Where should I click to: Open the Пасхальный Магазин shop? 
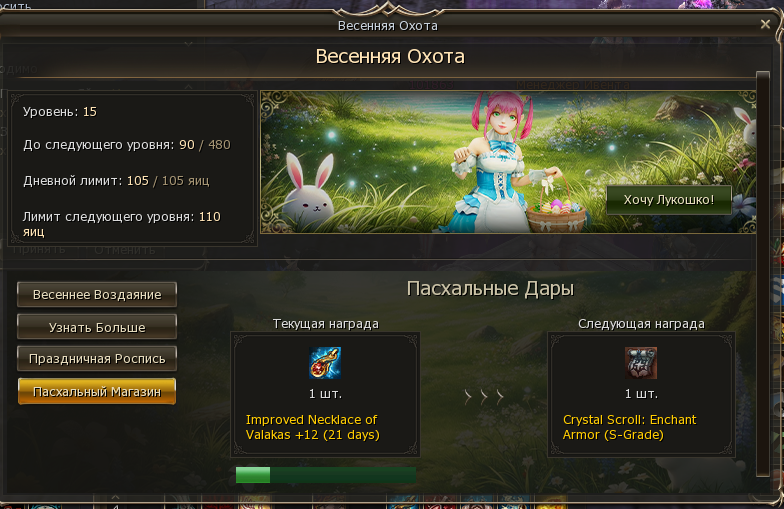point(97,392)
